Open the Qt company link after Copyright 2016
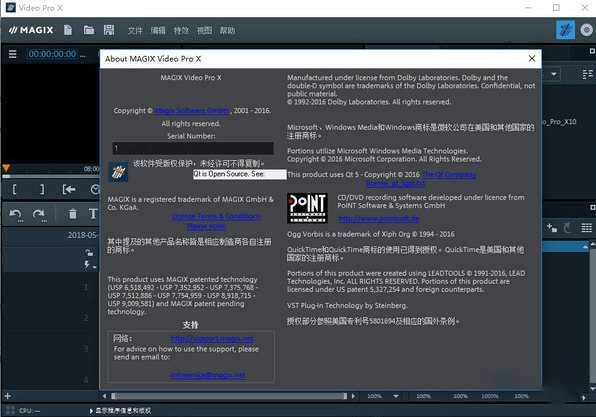Image resolution: width=596 pixels, height=417 pixels. pos(449,174)
